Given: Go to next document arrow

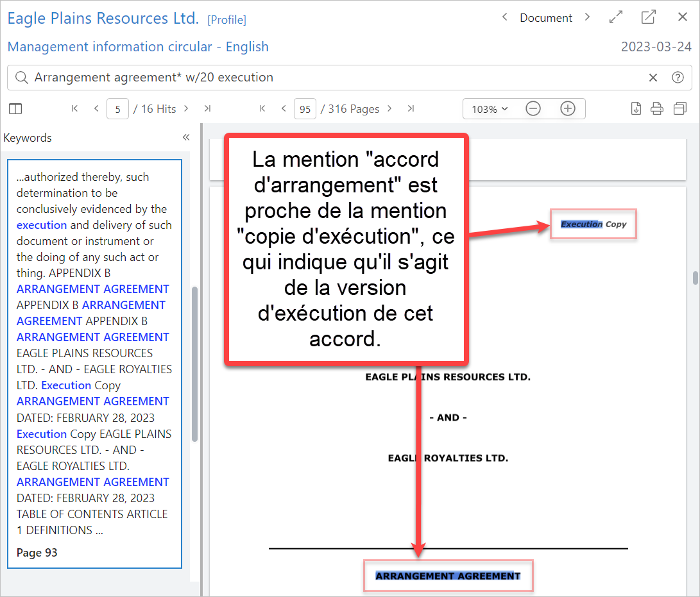Looking at the screenshot, I should pos(588,17).
